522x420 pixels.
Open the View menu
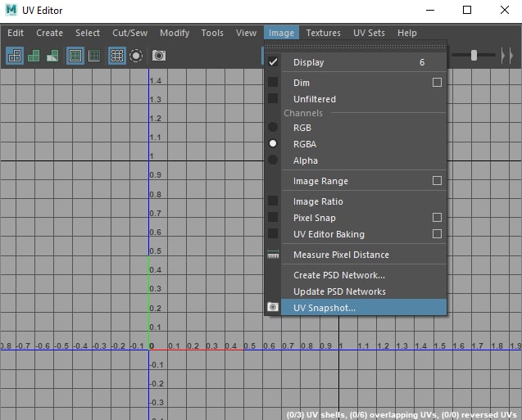click(x=246, y=33)
